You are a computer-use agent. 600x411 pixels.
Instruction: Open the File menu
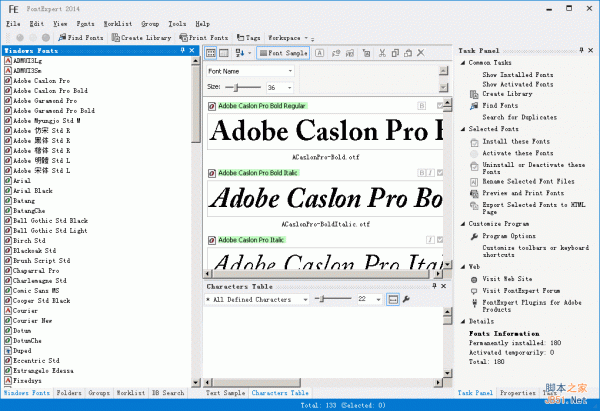(13, 24)
